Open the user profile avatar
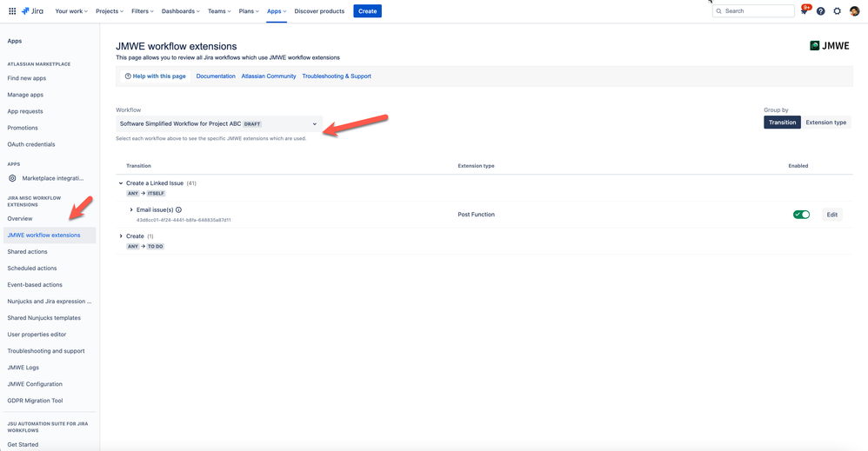868x451 pixels. 854,11
